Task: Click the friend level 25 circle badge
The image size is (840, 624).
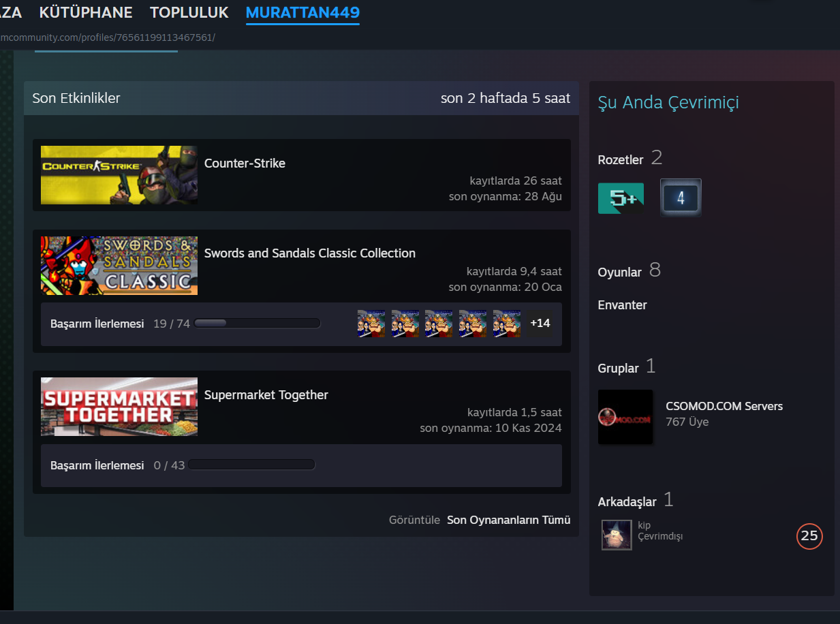Action: (x=809, y=536)
